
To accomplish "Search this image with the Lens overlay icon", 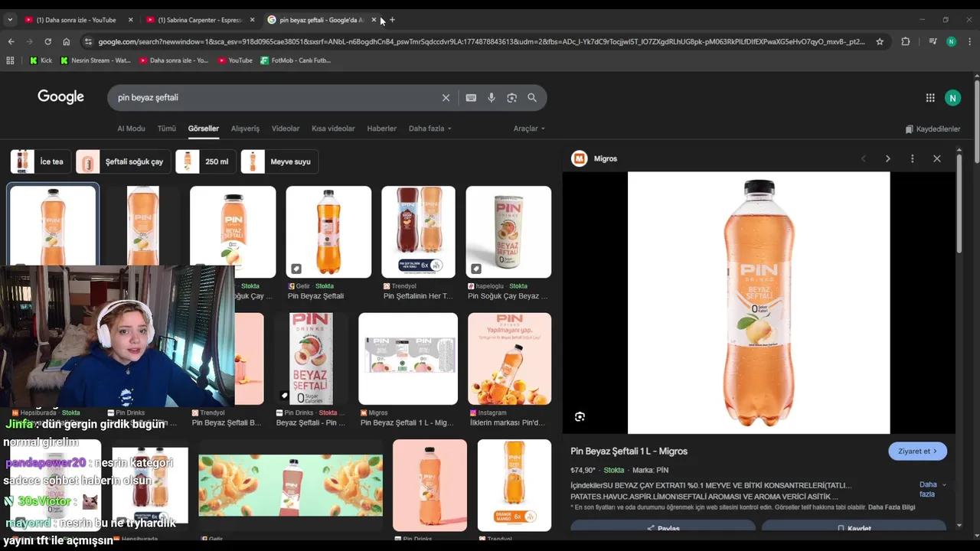I will tap(580, 417).
